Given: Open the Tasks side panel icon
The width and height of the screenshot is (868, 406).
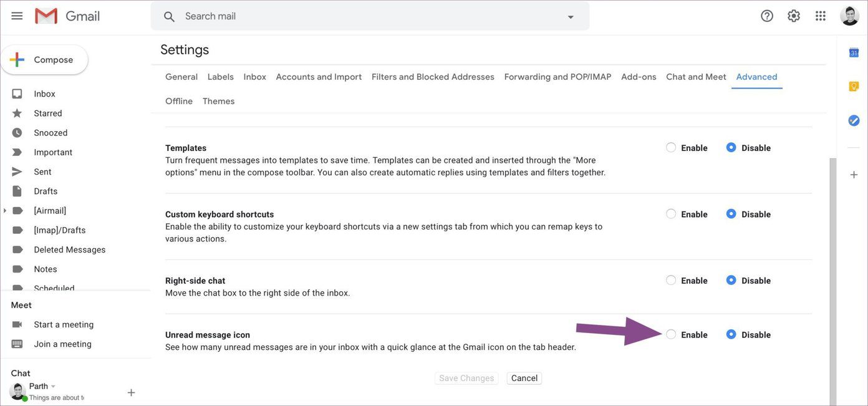Looking at the screenshot, I should click(x=854, y=120).
